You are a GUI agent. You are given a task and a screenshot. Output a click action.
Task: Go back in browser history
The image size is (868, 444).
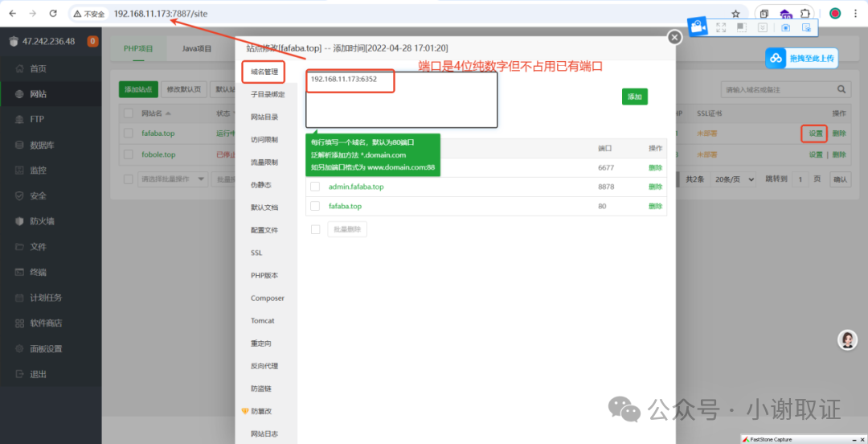click(13, 14)
